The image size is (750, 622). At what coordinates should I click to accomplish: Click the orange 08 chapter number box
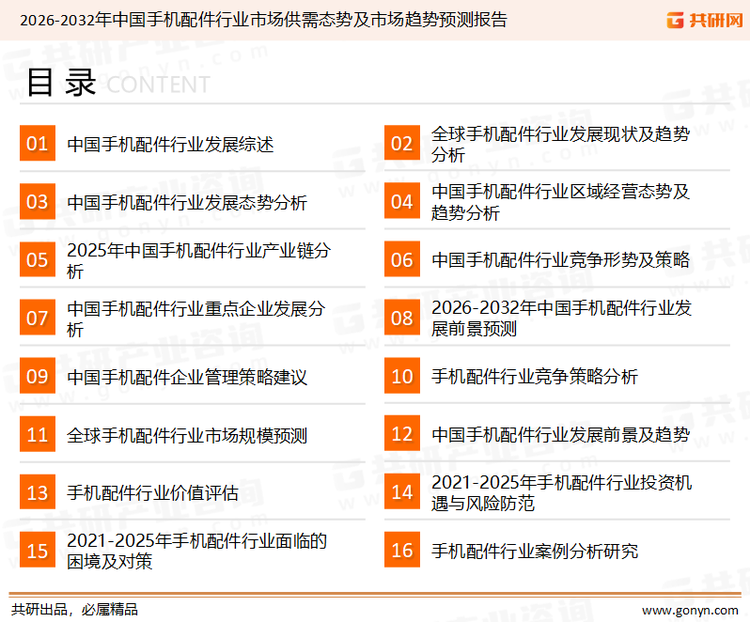402,318
